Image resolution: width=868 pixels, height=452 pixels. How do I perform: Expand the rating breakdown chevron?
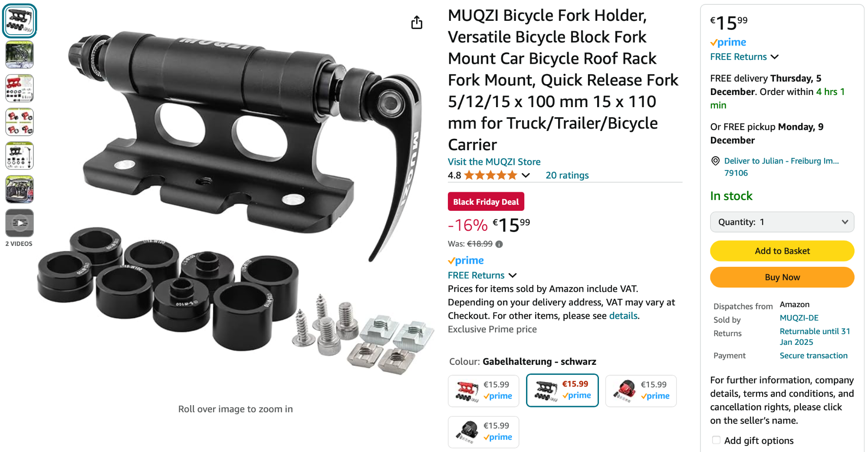tap(526, 175)
